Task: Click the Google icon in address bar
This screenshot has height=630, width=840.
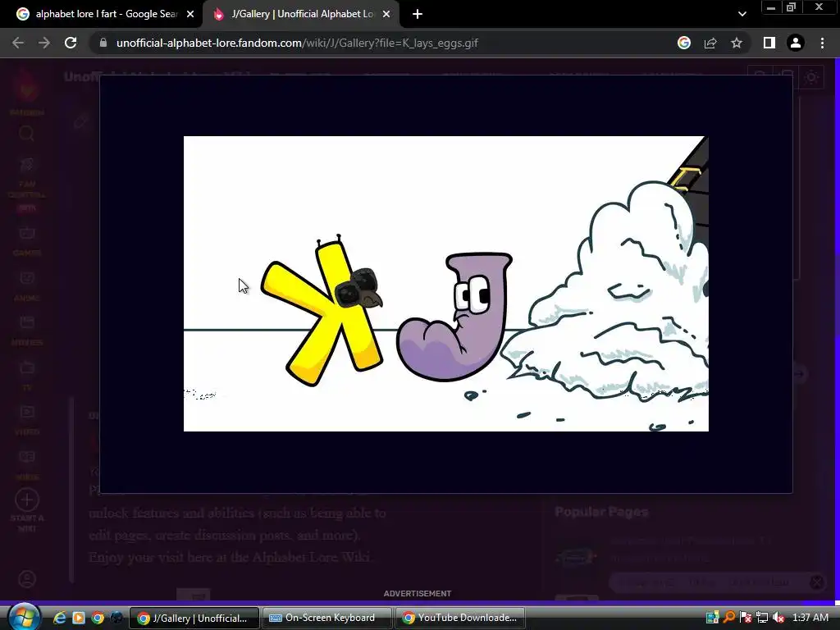Action: click(684, 43)
